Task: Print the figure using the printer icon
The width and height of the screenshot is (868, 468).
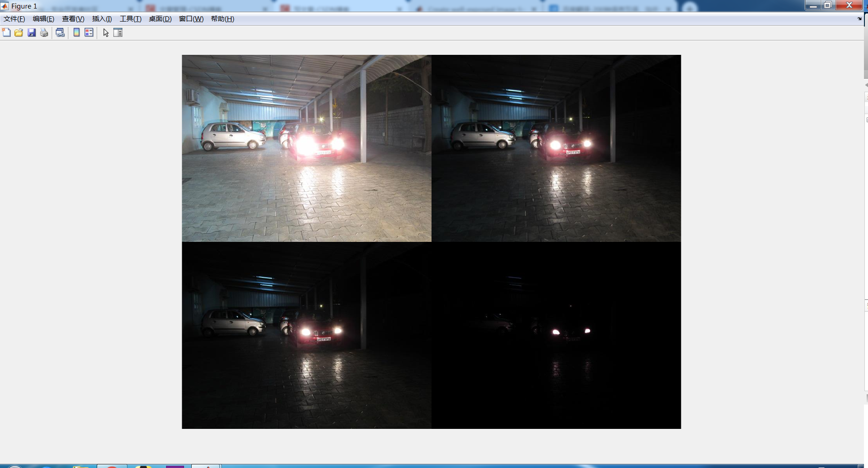Action: pos(44,32)
